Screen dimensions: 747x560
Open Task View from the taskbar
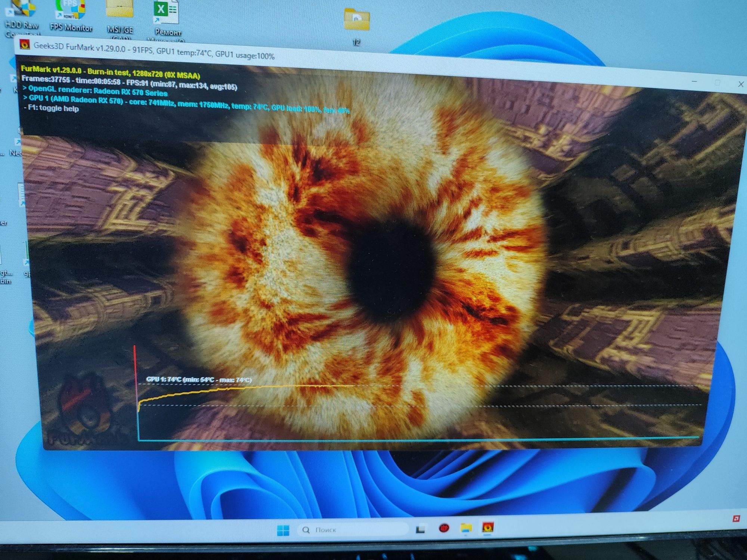[421, 529]
